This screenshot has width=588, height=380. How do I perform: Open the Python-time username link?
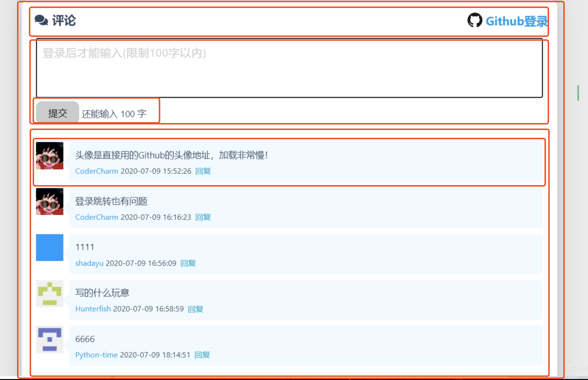96,355
